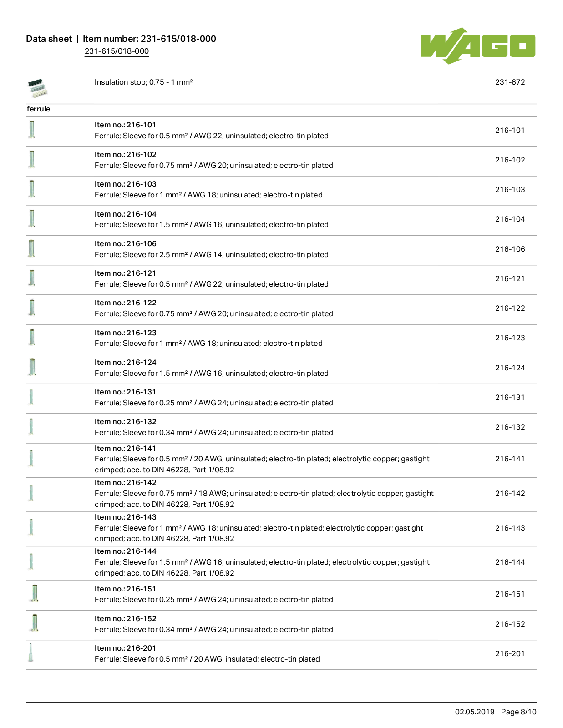Click the ferrule image for item 216-106

31,248
